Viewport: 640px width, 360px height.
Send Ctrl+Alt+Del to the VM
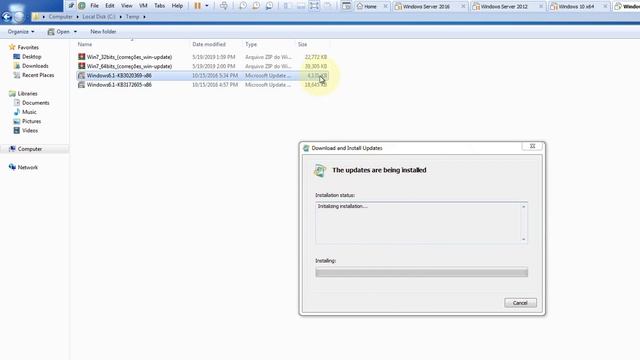coord(224,6)
